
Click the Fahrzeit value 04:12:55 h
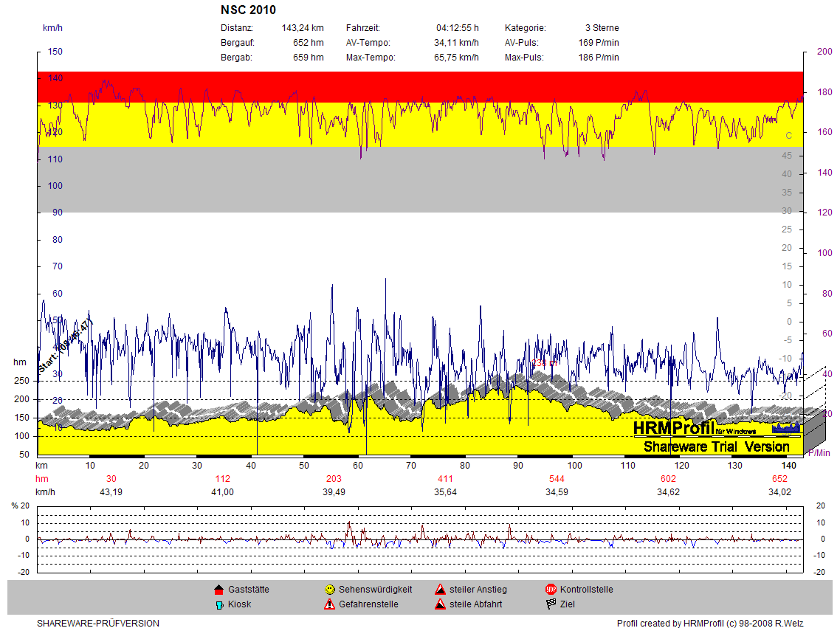tap(457, 28)
